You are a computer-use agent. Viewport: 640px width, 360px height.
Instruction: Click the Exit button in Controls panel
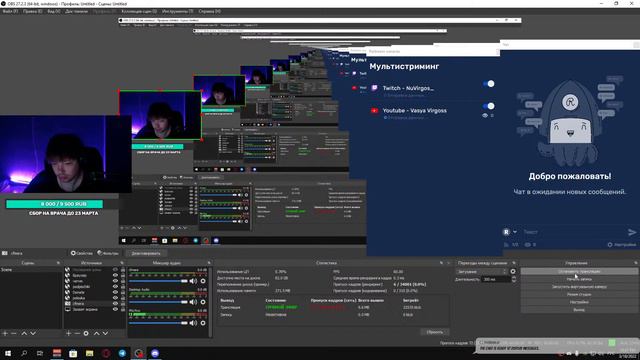[x=579, y=310]
